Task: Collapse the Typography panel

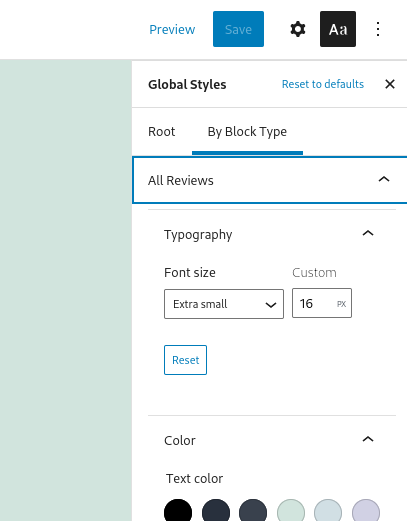Action: 269,234
